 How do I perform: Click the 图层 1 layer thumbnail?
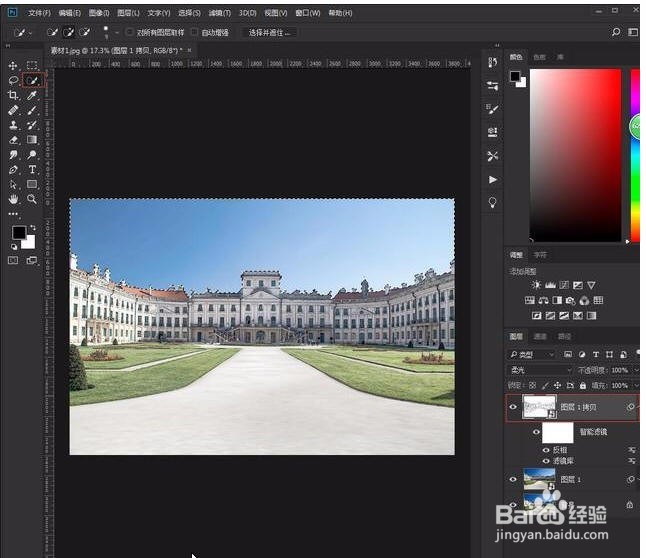(539, 479)
